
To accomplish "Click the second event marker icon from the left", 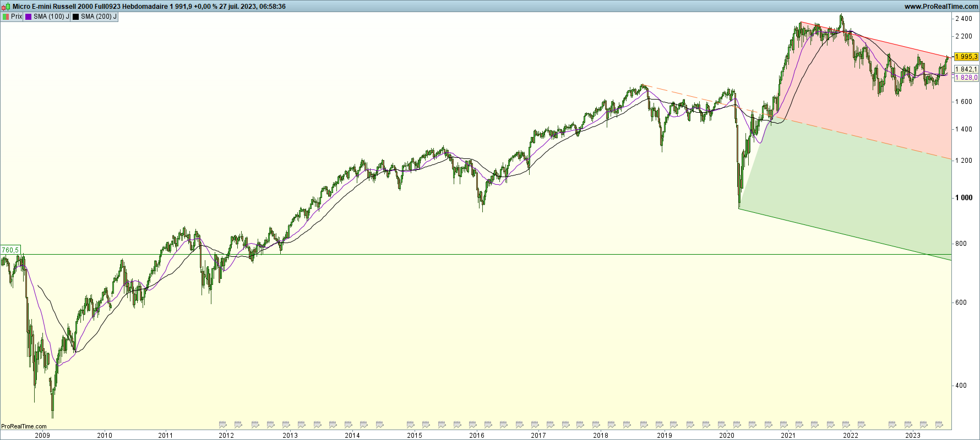I will 238,425.
